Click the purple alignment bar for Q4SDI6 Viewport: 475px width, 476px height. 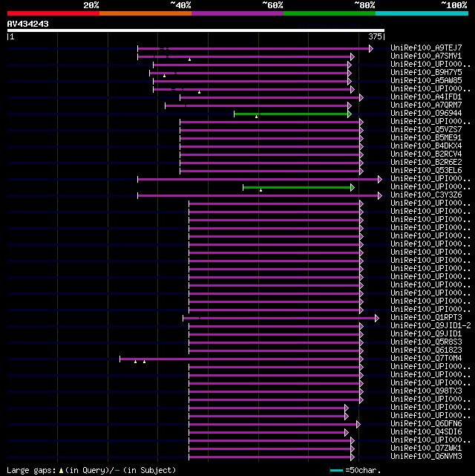click(267, 433)
